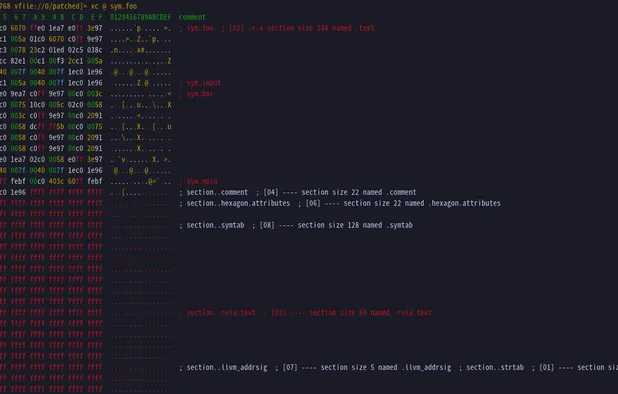618x394 pixels.
Task: Click hex value '01c0'
Action: (x=37, y=39)
